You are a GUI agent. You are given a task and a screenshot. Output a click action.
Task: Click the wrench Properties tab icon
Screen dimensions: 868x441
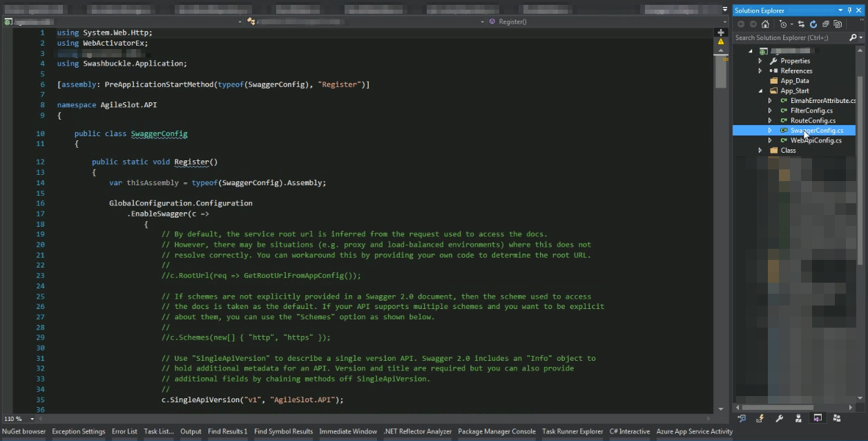pos(780,418)
